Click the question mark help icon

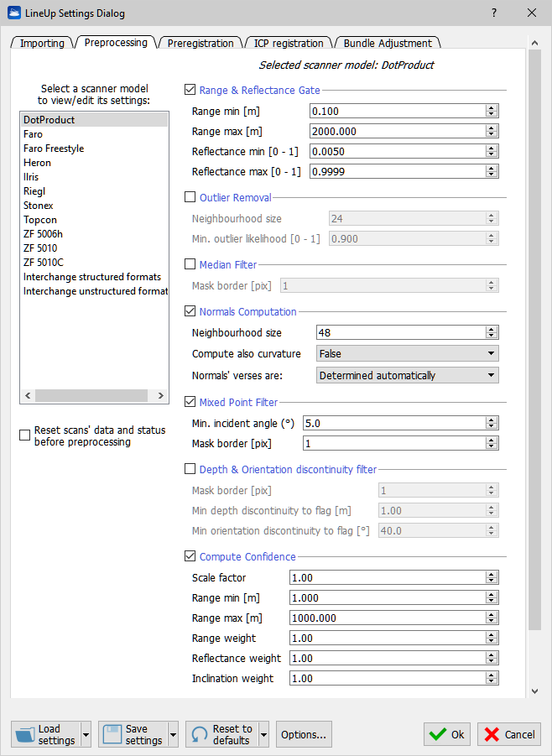494,13
